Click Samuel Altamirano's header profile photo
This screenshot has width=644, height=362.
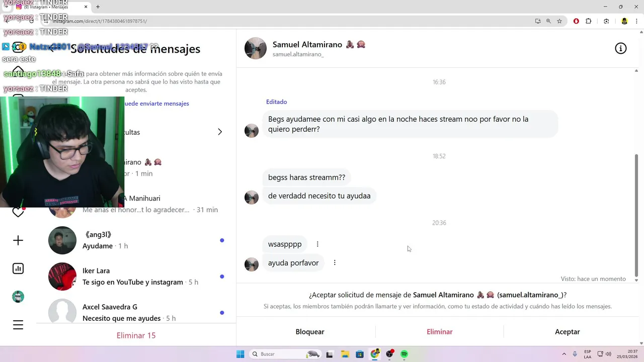(x=256, y=48)
